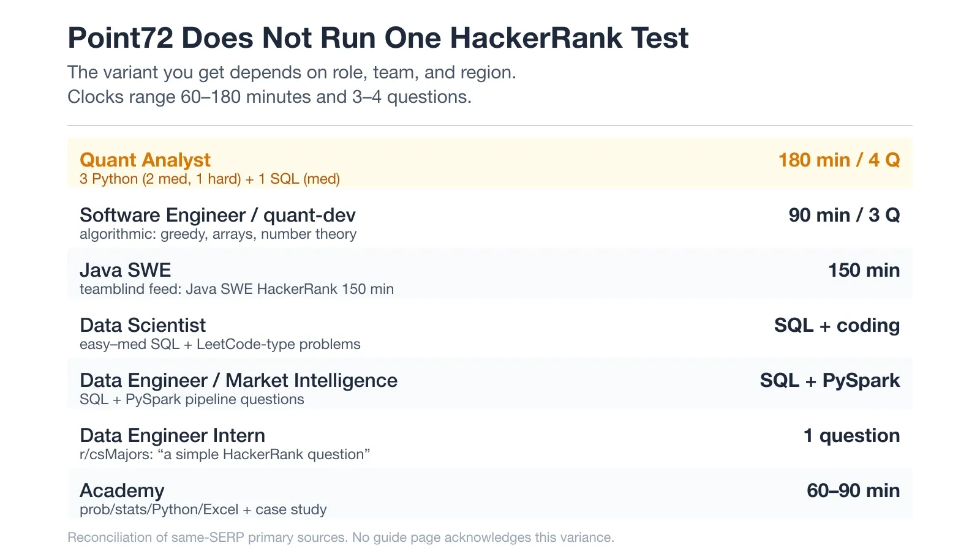Click 'SQL + PySpark pipeline questions'
Viewport: 980px width, 551px height.
(192, 399)
